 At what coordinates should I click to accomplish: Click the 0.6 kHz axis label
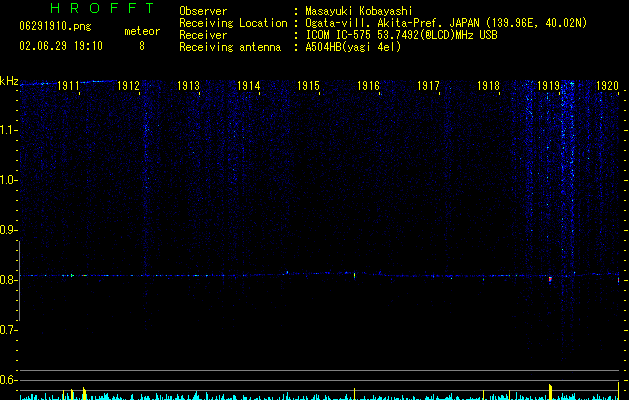(7, 380)
